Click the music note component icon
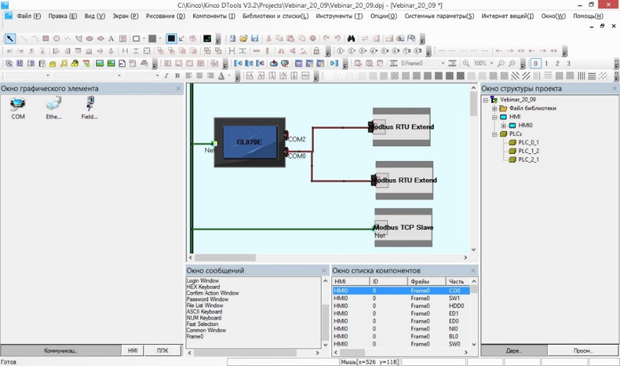This screenshot has width=620, height=366. pyautogui.click(x=64, y=63)
